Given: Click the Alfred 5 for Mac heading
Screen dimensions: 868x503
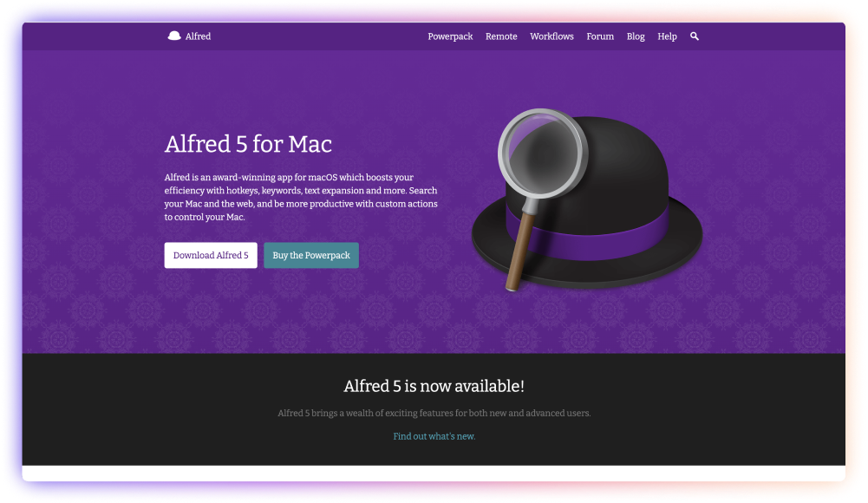Looking at the screenshot, I should tap(248, 144).
